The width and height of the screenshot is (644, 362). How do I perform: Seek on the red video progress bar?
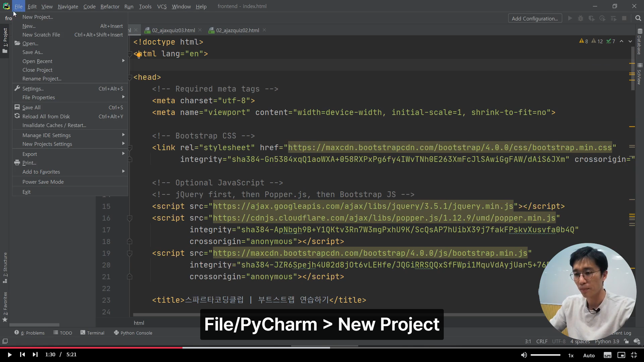tap(91, 348)
